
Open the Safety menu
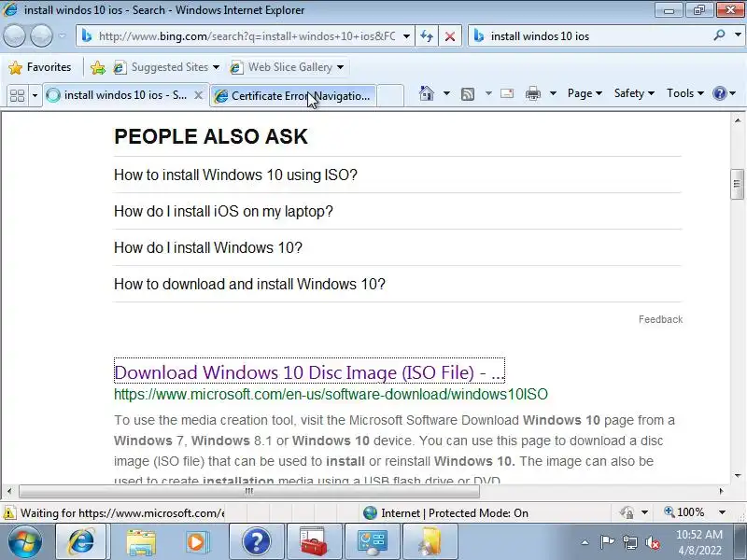[634, 93]
